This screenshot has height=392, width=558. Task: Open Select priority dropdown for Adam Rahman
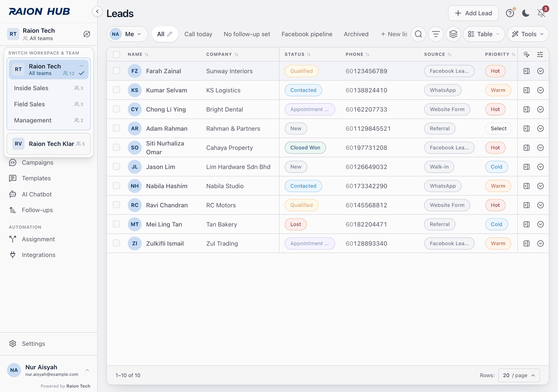[498, 129]
